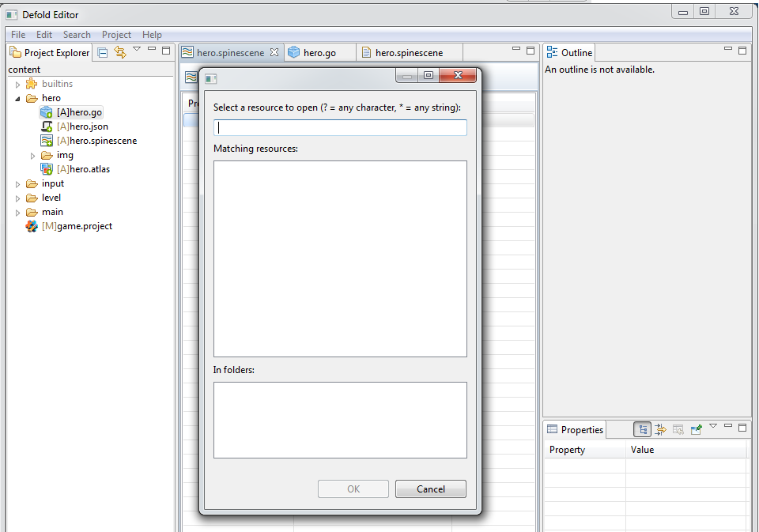
Task: Focus the resource name search field
Action: (340, 127)
